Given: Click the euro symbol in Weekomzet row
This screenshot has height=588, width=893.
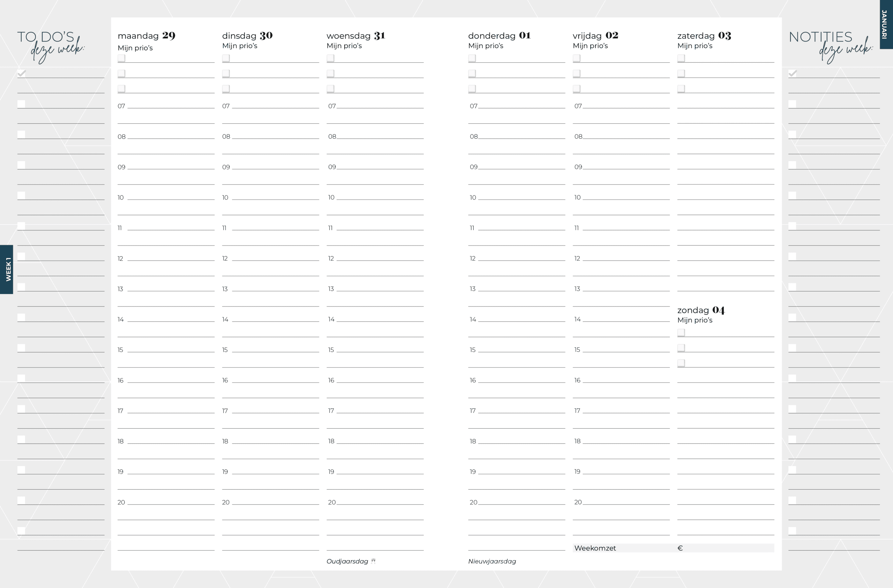Looking at the screenshot, I should 680,548.
